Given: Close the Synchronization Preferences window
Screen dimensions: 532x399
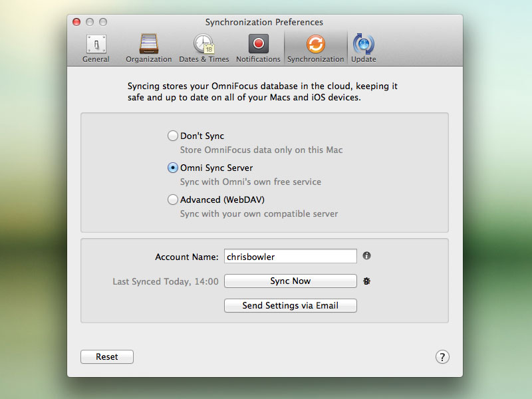Looking at the screenshot, I should (76, 22).
